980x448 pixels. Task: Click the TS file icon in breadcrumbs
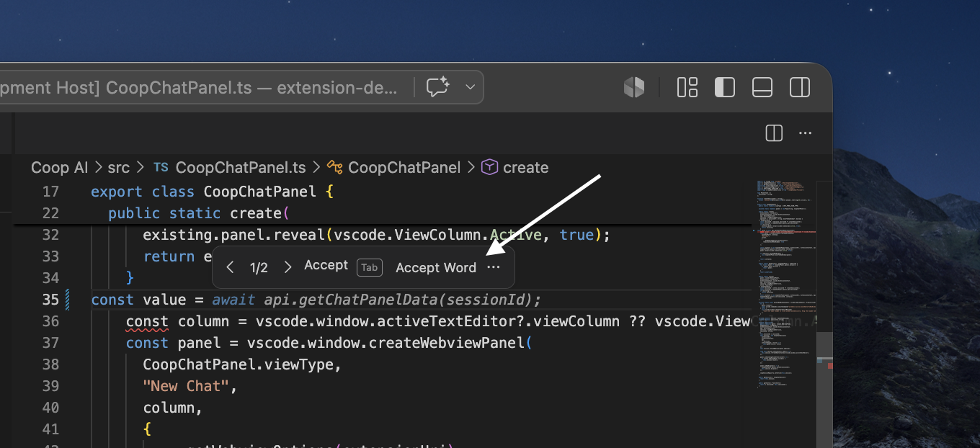(x=161, y=167)
